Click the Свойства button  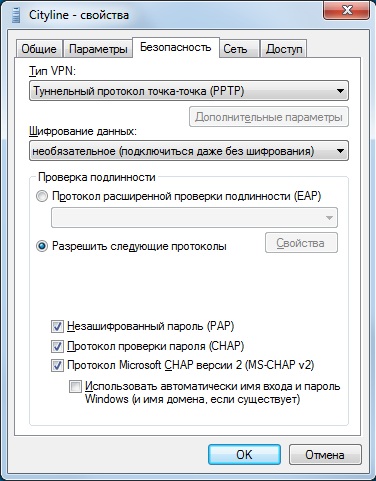[x=301, y=243]
